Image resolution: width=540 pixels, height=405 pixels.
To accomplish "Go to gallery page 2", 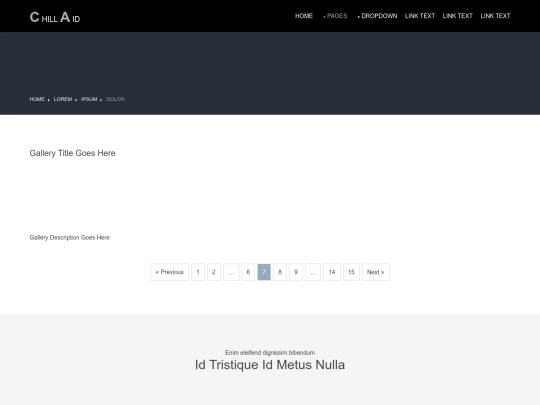I will 214,272.
